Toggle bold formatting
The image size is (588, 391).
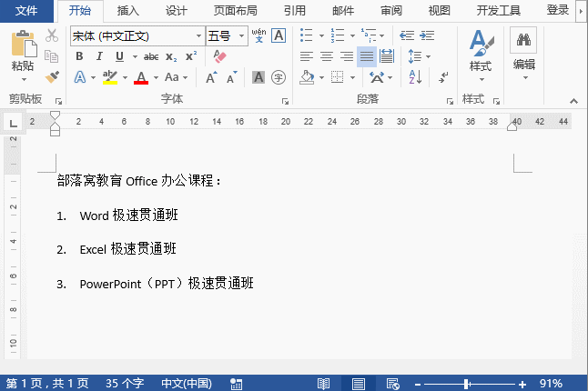pos(79,56)
